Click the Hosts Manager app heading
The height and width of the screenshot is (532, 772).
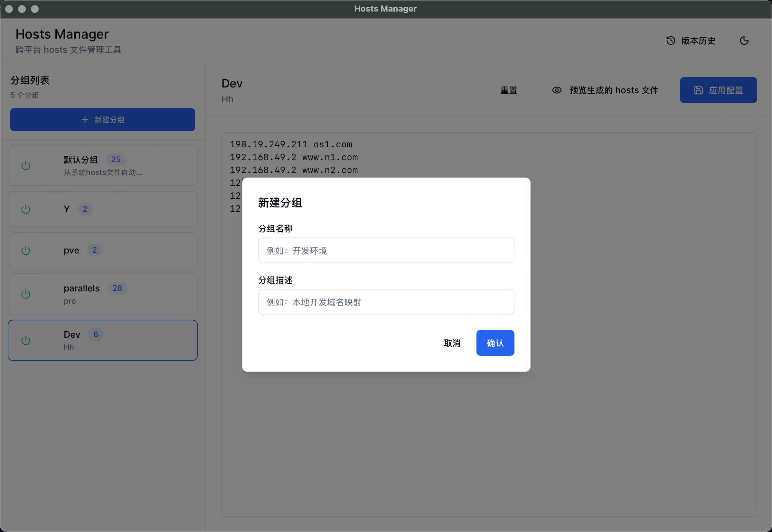point(62,34)
